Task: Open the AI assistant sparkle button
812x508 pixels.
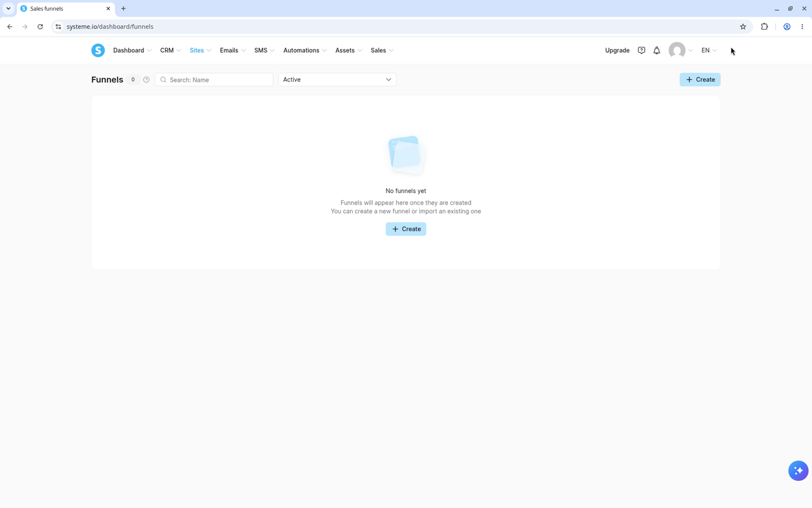Action: pyautogui.click(x=798, y=471)
